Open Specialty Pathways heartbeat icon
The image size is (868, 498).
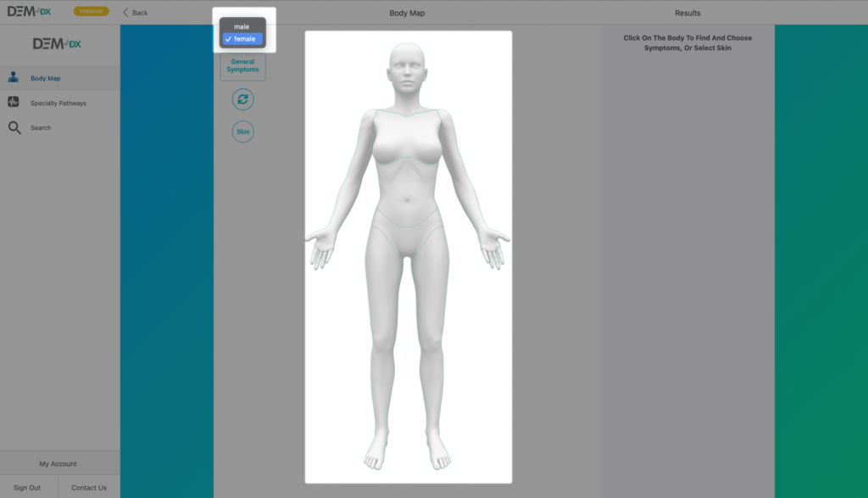[14, 103]
